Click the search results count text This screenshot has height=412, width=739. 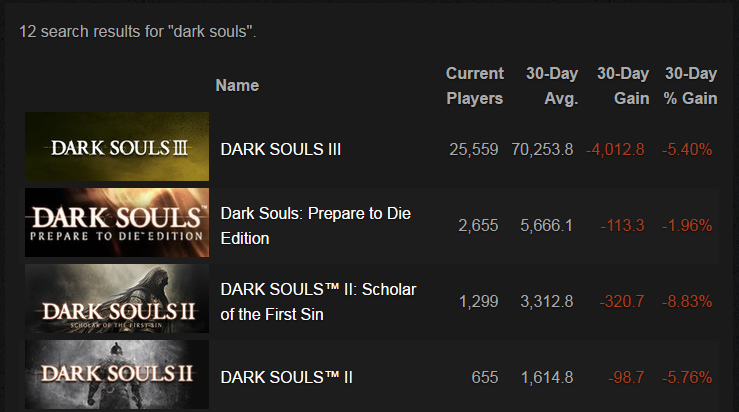(138, 32)
